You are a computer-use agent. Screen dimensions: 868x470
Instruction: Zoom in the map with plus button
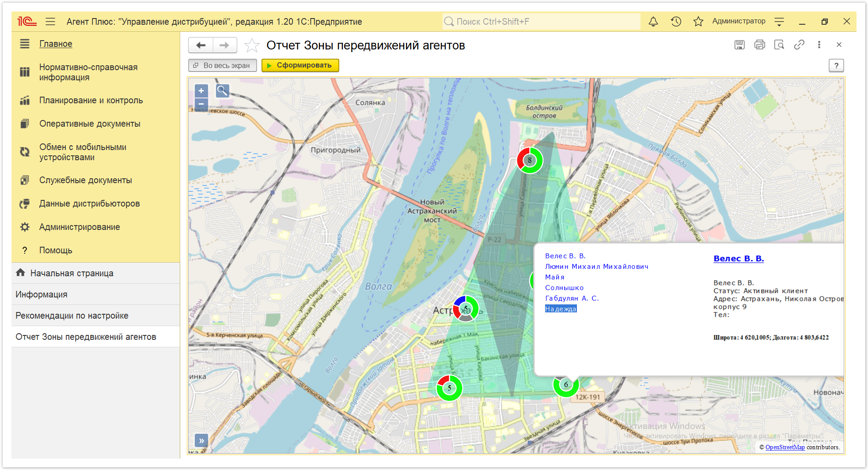201,91
